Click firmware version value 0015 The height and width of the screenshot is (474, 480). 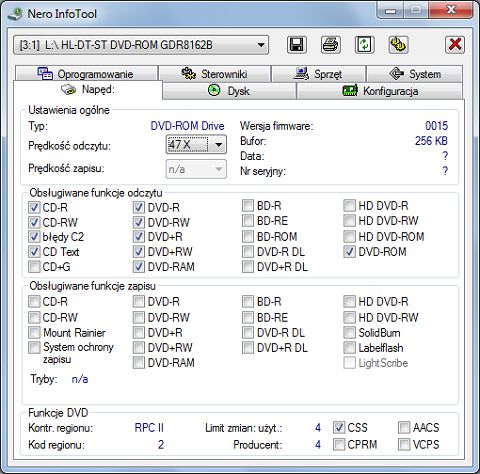click(436, 126)
